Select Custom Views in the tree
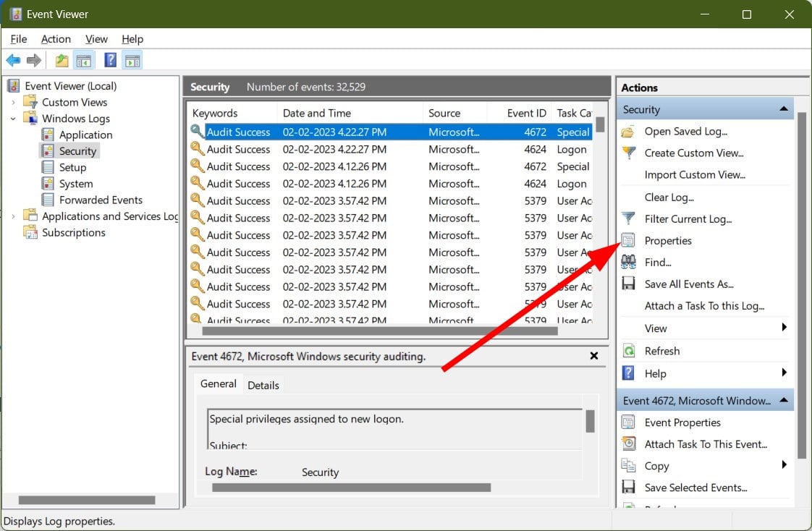Image resolution: width=812 pixels, height=531 pixels. (75, 103)
